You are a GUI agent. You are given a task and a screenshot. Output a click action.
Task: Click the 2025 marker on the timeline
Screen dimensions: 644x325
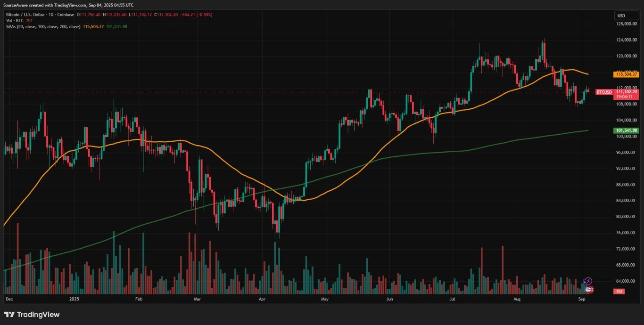(74, 299)
